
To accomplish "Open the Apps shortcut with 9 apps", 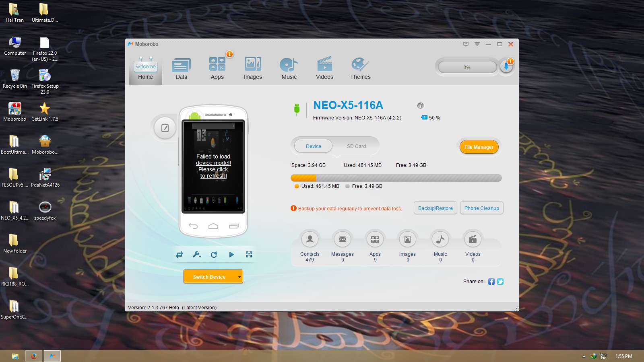I will (375, 239).
